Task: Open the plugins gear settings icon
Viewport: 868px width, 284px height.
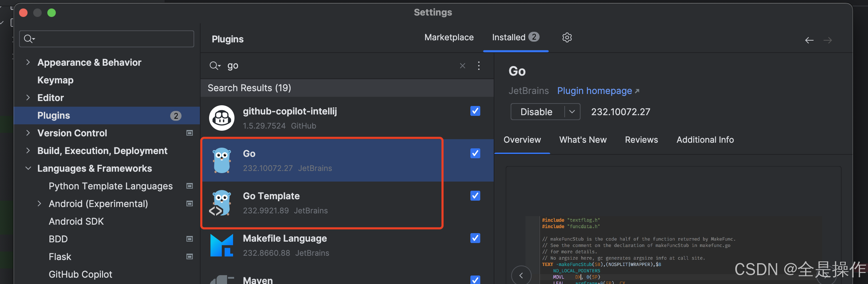Action: click(x=567, y=37)
